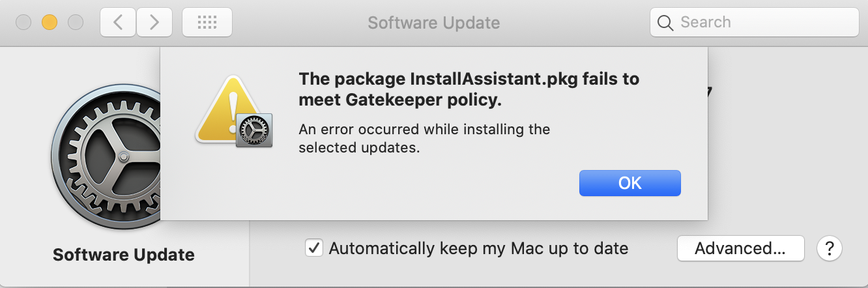Viewport: 868px width, 288px height.
Task: Go back with the left chevron button
Action: pyautogui.click(x=118, y=23)
